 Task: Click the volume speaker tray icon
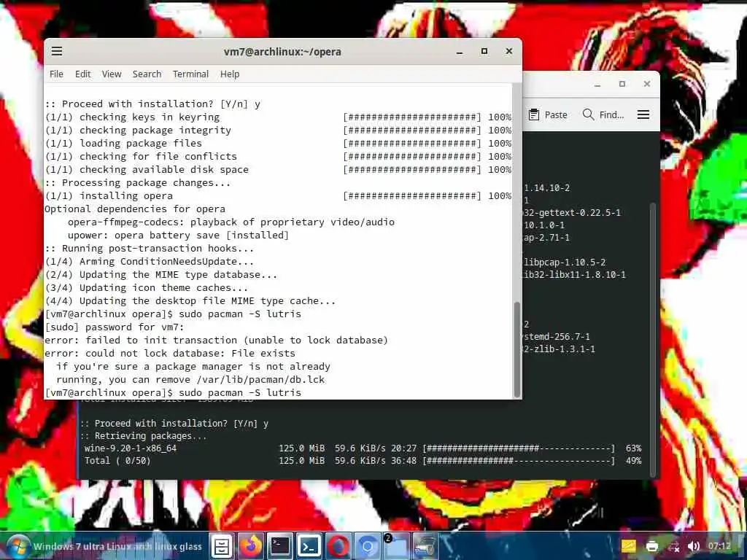[x=694, y=546]
